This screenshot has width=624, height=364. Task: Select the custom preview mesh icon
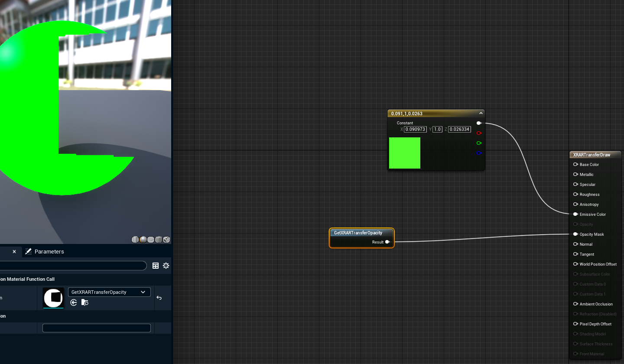(166, 239)
